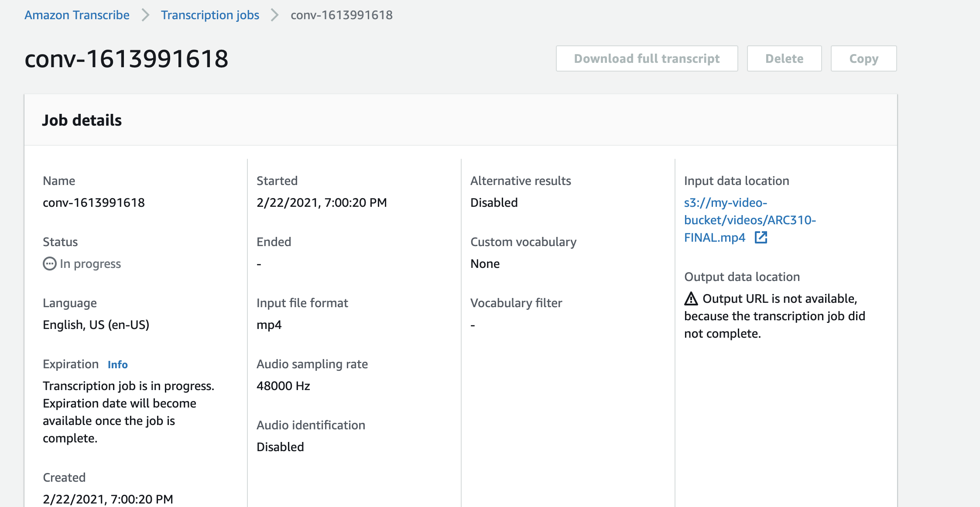980x507 pixels.
Task: Open the Expiration Info link
Action: 117,364
